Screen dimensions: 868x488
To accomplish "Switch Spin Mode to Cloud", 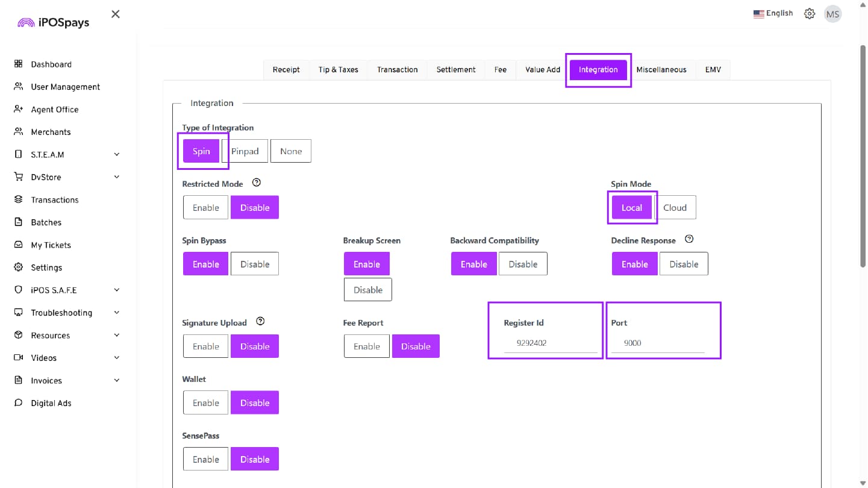I will click(675, 207).
